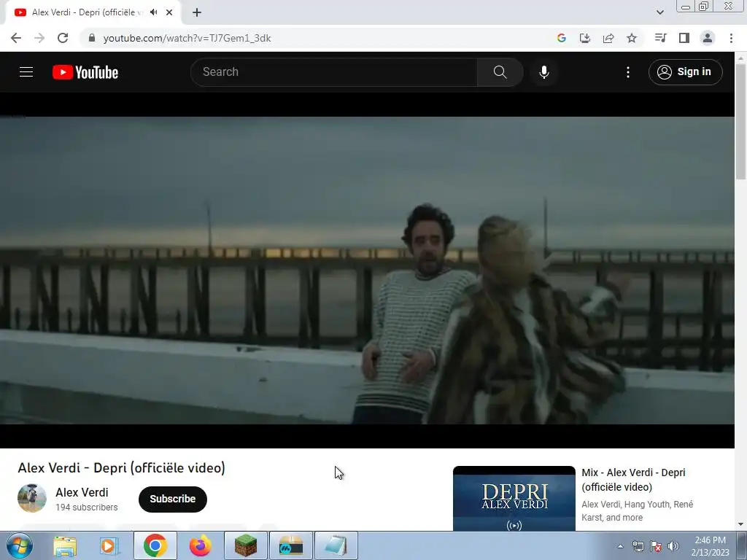Open Alex Verdi channel avatar
The width and height of the screenshot is (747, 560).
(x=32, y=498)
